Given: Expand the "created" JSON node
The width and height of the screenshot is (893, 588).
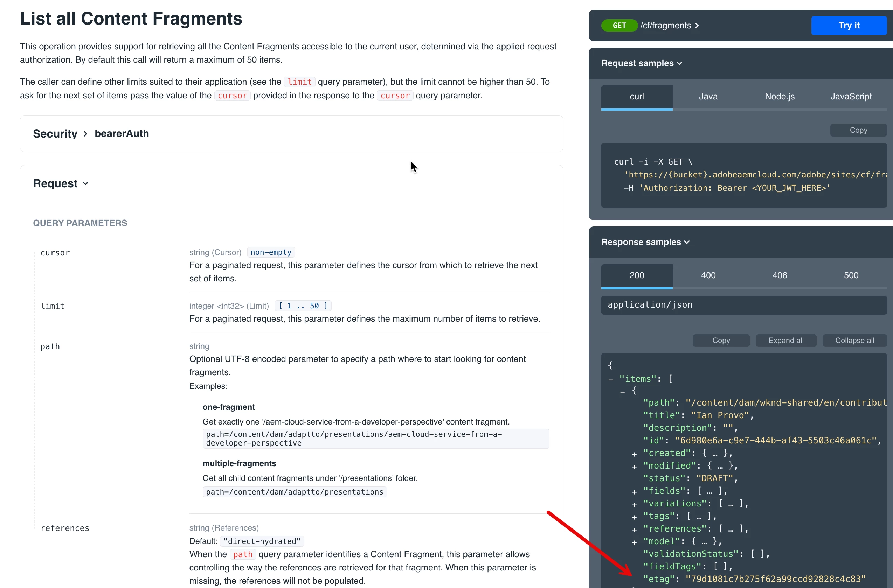Looking at the screenshot, I should 634,454.
